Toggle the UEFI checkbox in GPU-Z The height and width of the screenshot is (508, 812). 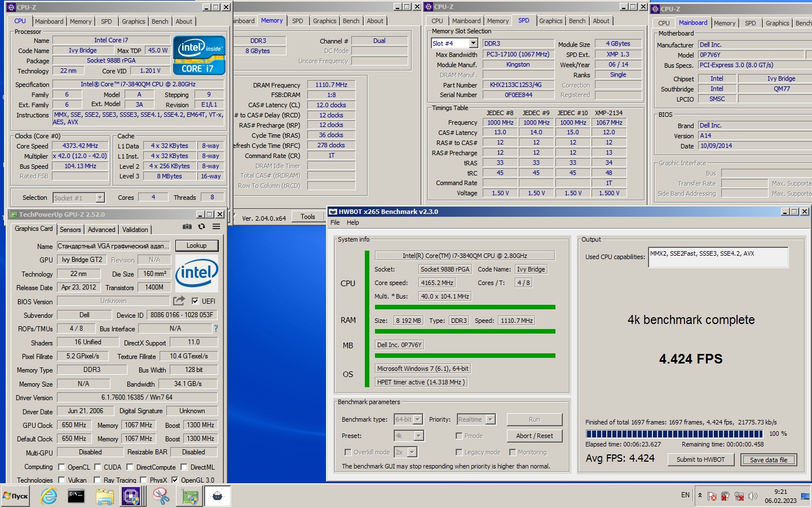click(x=195, y=301)
